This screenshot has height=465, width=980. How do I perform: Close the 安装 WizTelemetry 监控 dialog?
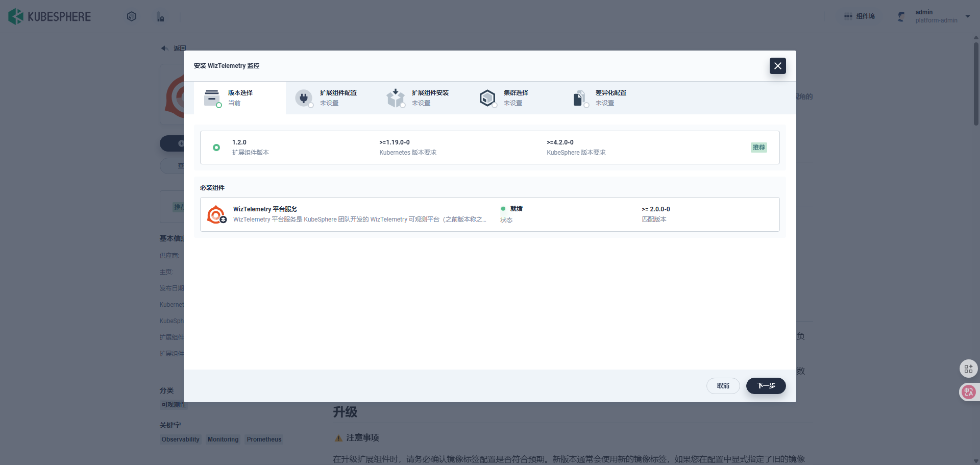click(778, 66)
